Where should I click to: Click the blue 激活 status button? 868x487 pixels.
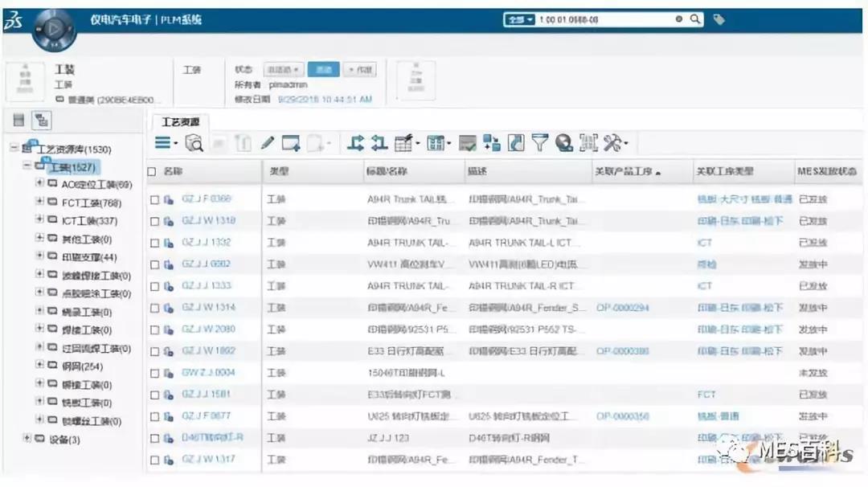pyautogui.click(x=324, y=69)
